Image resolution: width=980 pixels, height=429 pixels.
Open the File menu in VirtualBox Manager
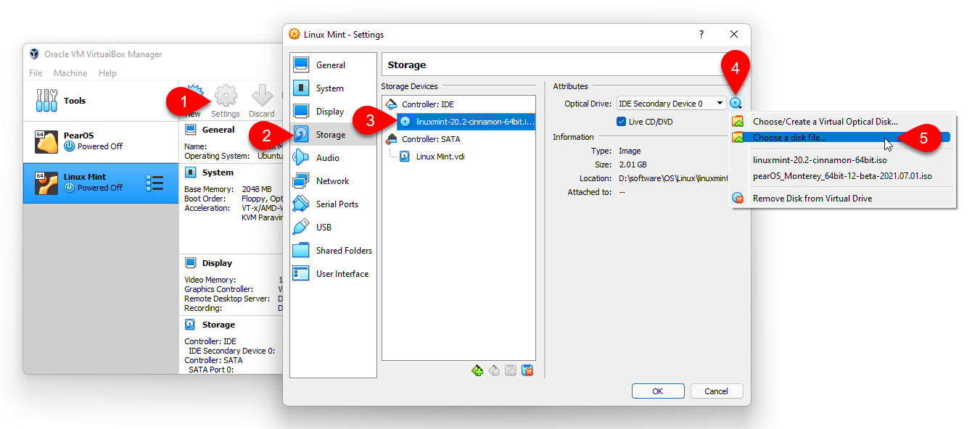[36, 73]
